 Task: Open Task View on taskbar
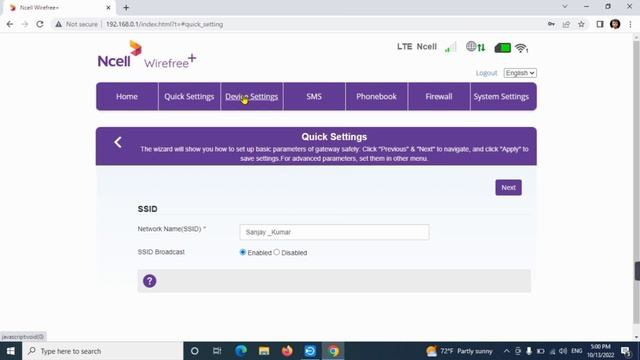click(217, 351)
